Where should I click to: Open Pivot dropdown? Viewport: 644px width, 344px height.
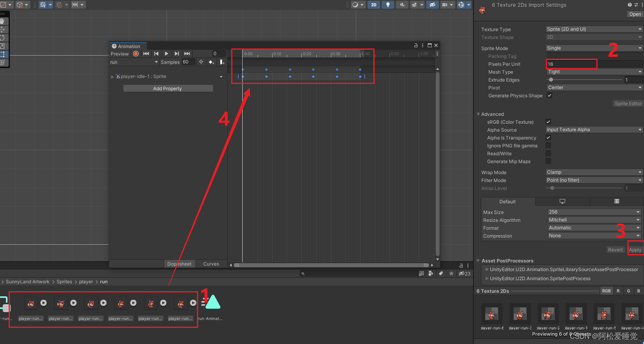click(595, 87)
